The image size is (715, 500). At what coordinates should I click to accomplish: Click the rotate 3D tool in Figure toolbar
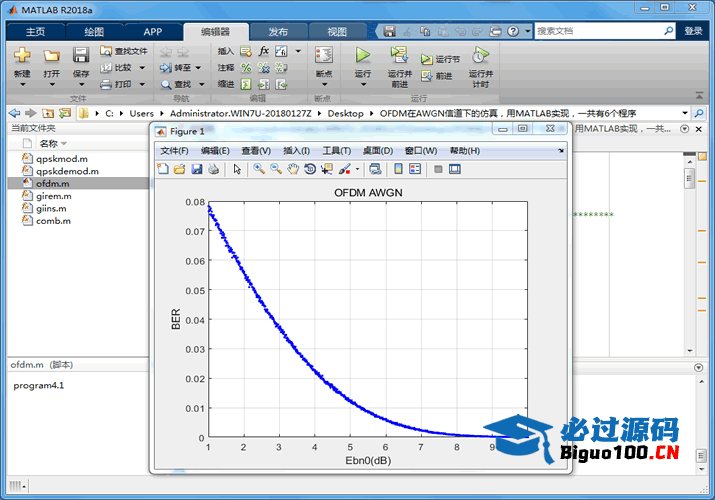(310, 169)
